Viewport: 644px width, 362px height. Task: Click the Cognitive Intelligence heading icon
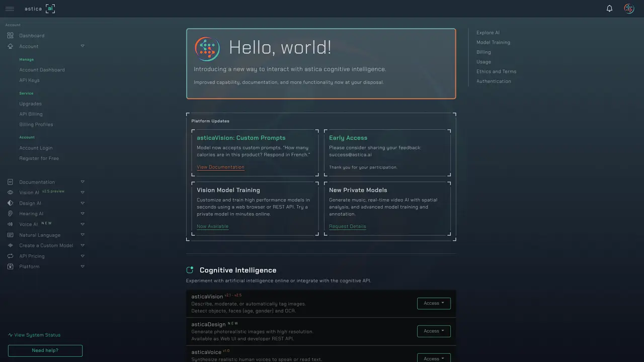[190, 270]
